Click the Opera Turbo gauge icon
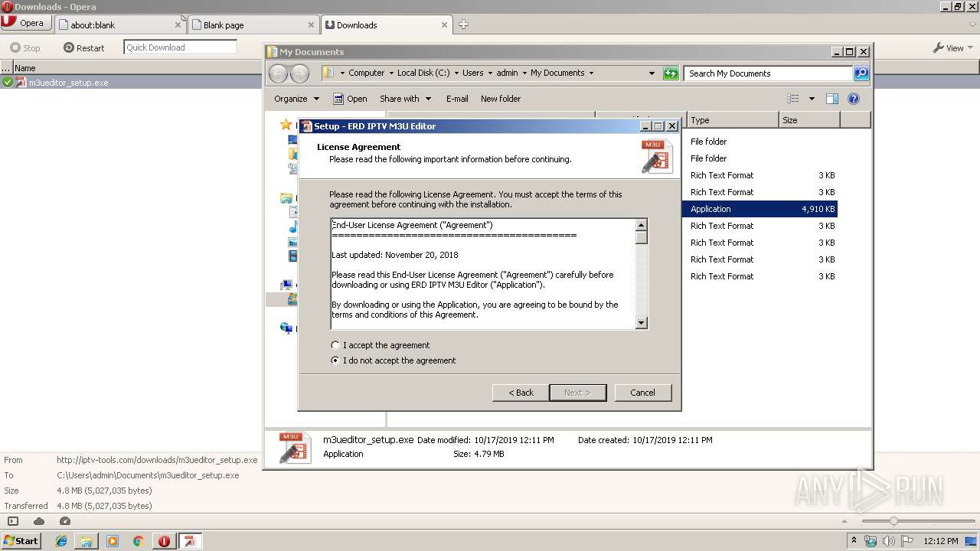This screenshot has height=551, width=980. [65, 521]
